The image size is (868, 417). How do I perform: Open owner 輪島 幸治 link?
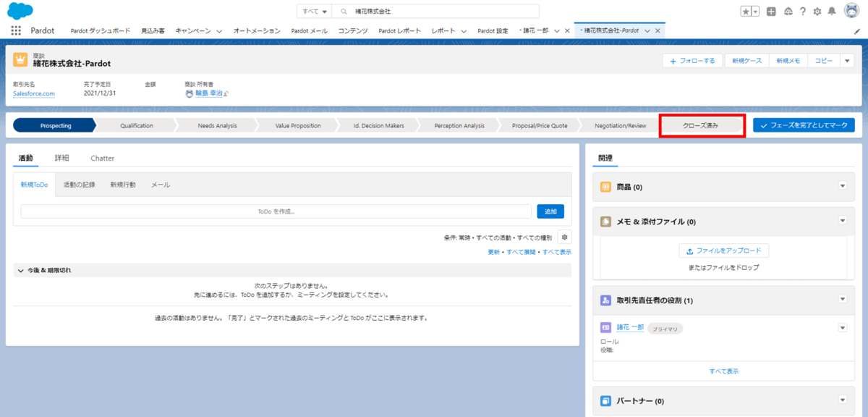point(208,93)
